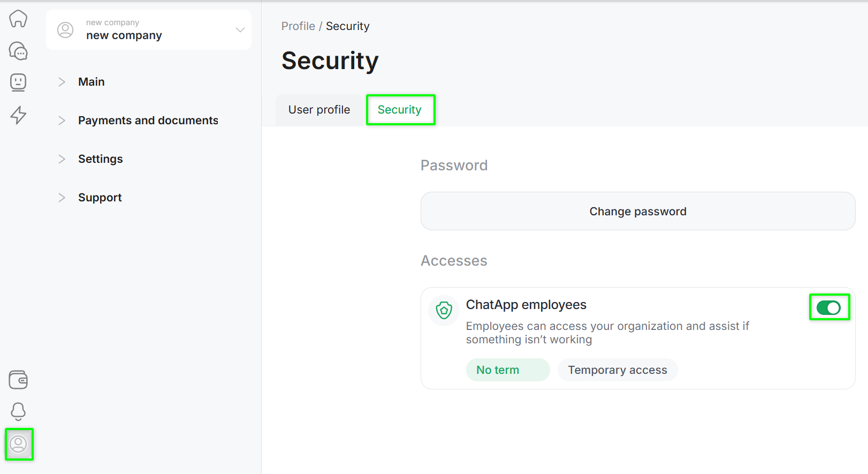Expand the Settings section
The height and width of the screenshot is (474, 868).
point(100,159)
